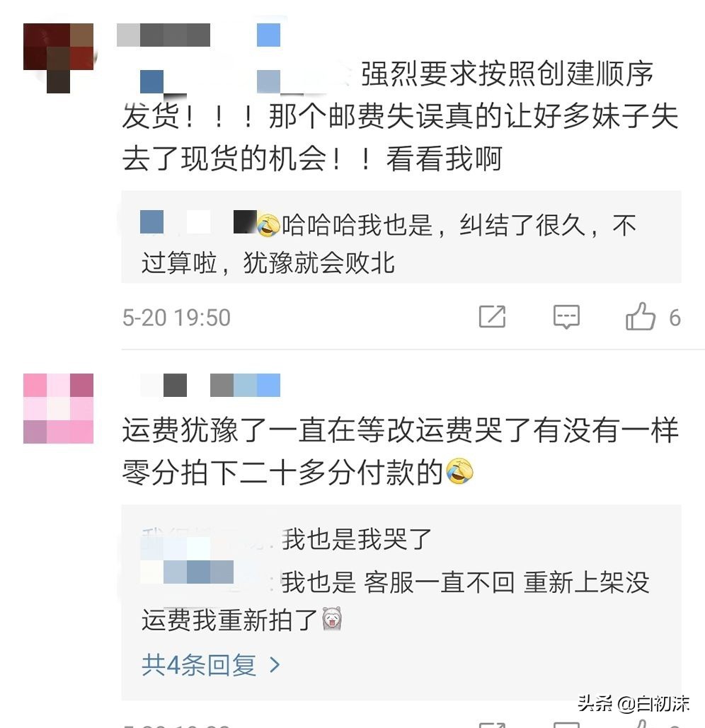Tap the chevron arrow after 共4条回复

[x=275, y=665]
